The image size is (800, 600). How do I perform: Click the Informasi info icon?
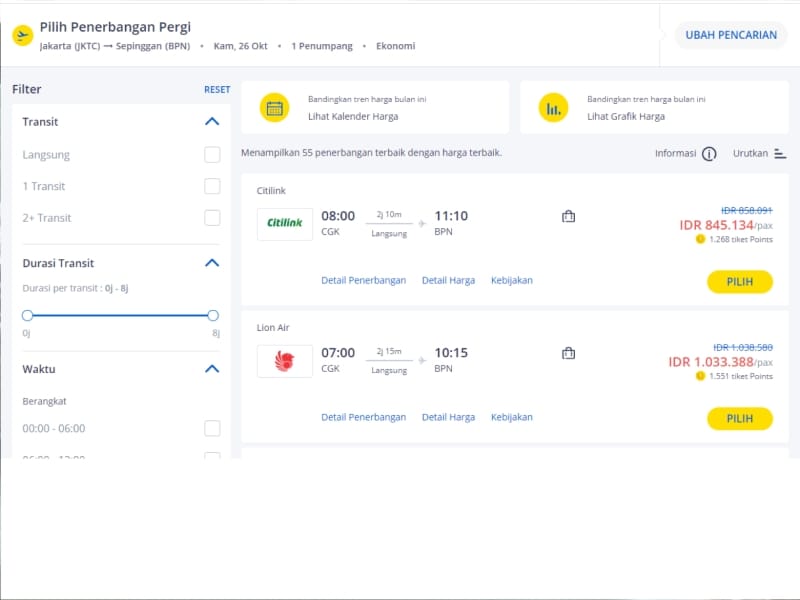[709, 154]
